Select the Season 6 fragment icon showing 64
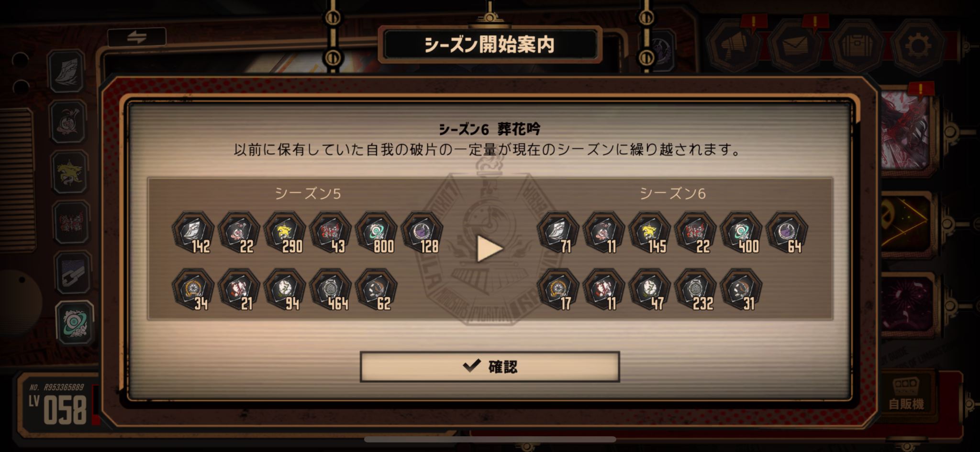 coord(787,233)
